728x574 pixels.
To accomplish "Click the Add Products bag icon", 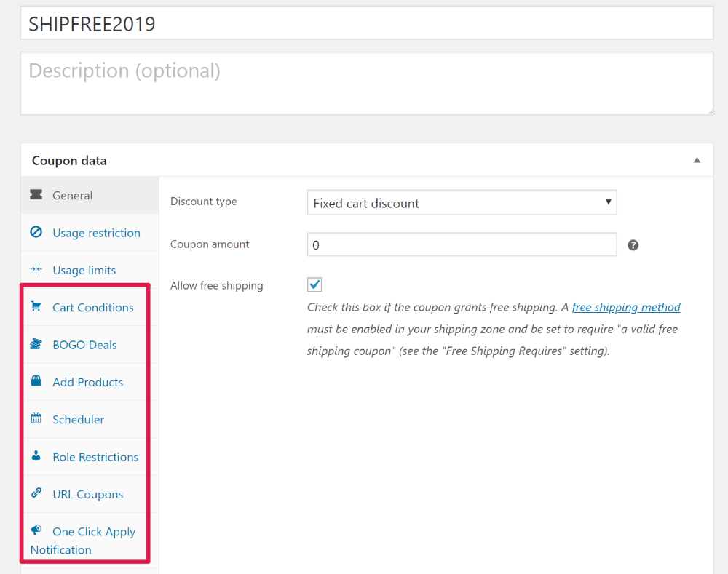I will tap(36, 381).
